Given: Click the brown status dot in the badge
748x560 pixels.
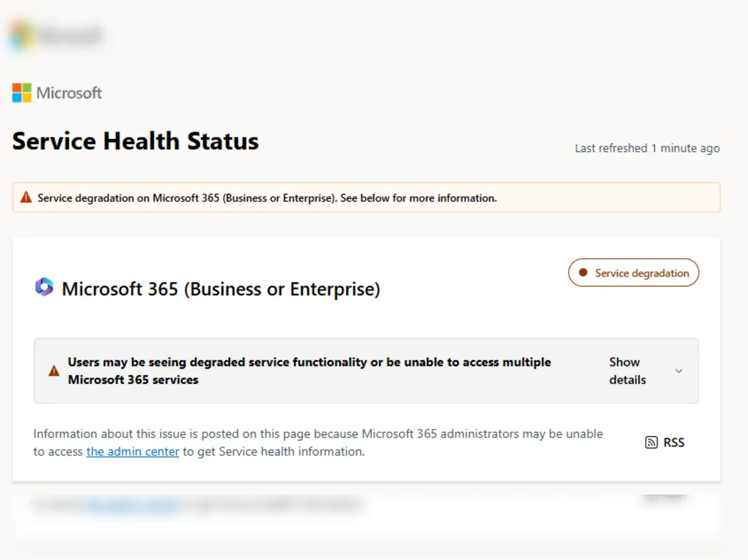Looking at the screenshot, I should 583,273.
